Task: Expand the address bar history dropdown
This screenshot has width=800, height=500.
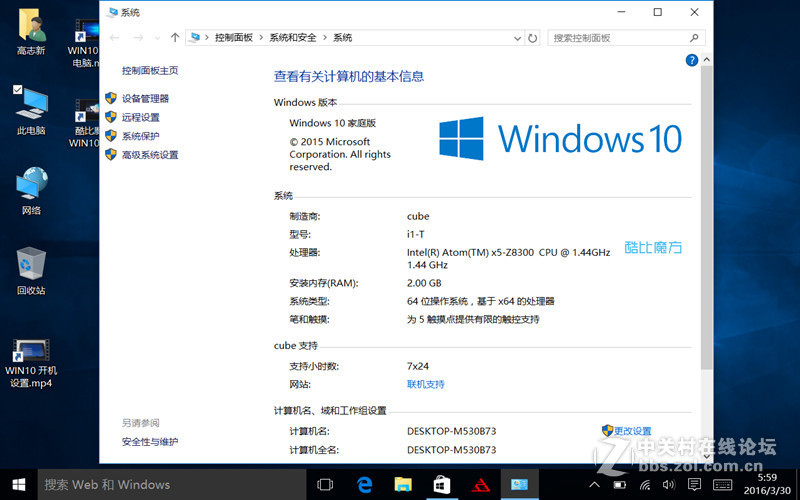Action: click(517, 38)
